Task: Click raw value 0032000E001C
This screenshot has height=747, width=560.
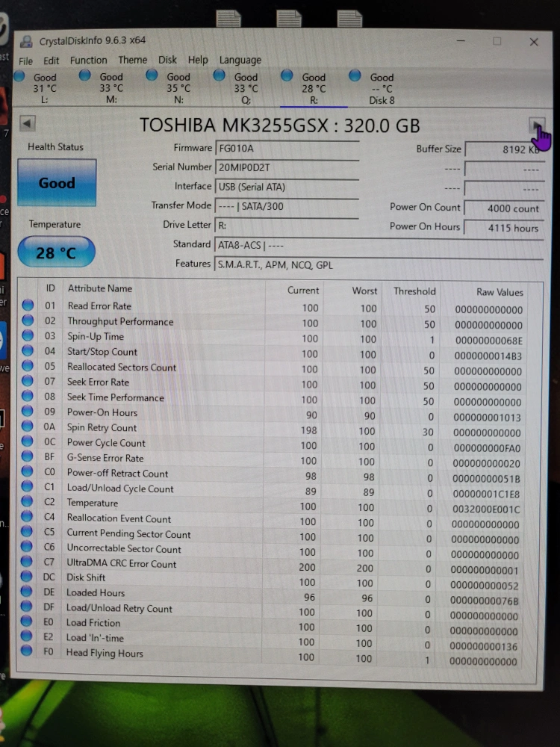Action: (486, 509)
